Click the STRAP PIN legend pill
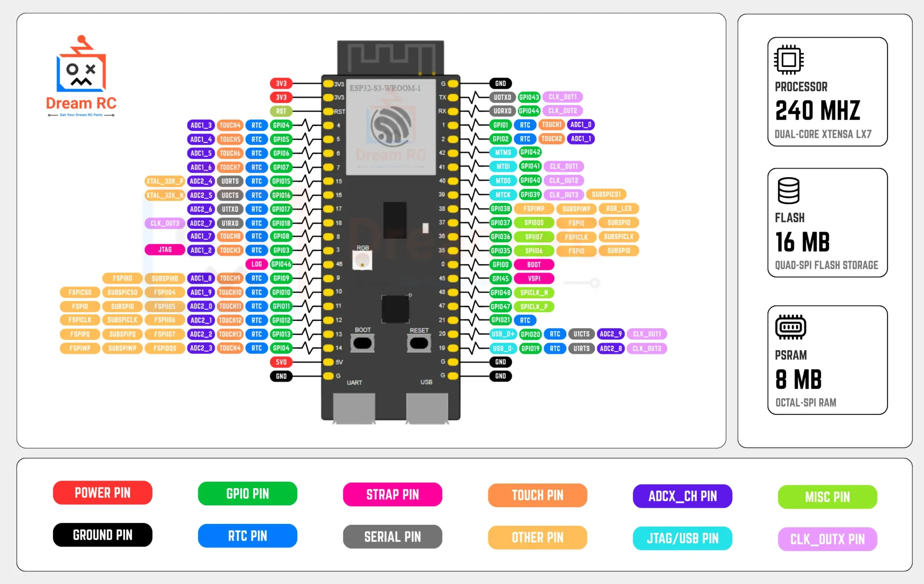The height and width of the screenshot is (584, 924). click(x=393, y=495)
